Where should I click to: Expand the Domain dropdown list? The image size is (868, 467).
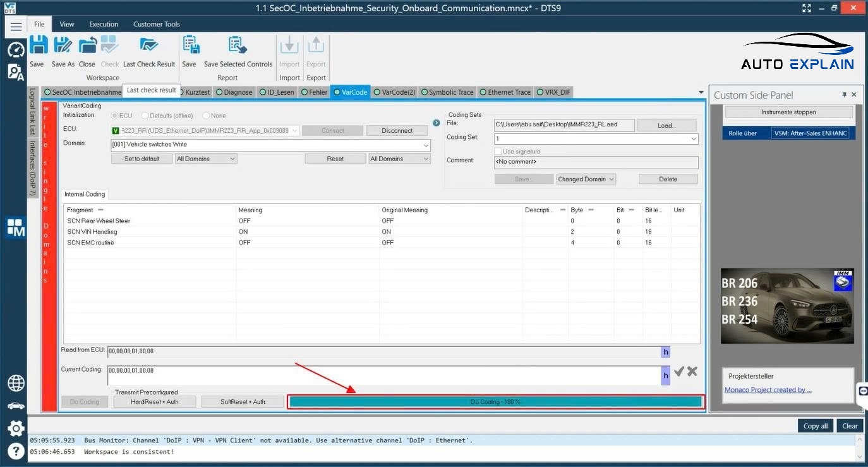[426, 145]
